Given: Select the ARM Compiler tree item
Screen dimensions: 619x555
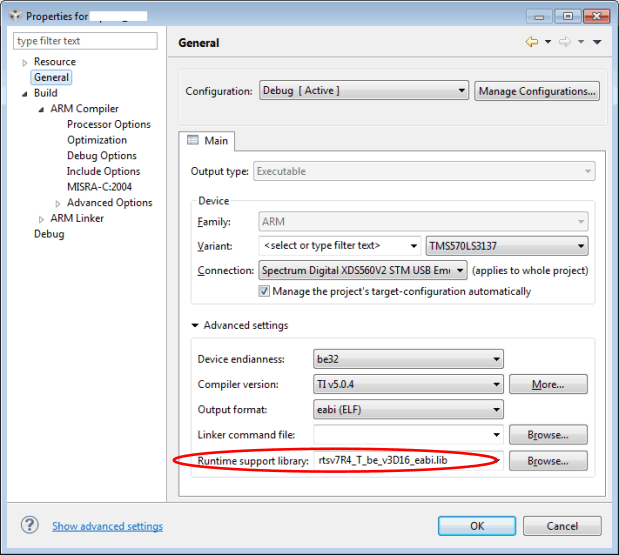Looking at the screenshot, I should click(x=84, y=109).
